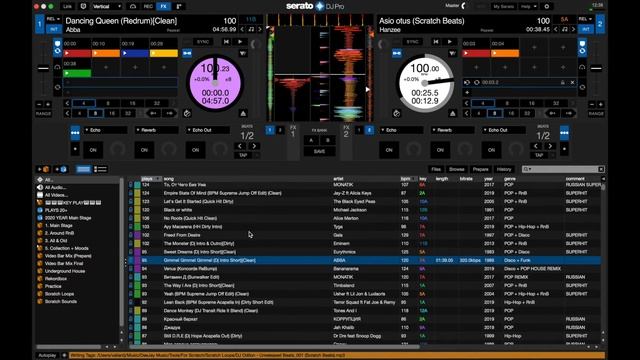Add new smart crate icon

point(61,169)
